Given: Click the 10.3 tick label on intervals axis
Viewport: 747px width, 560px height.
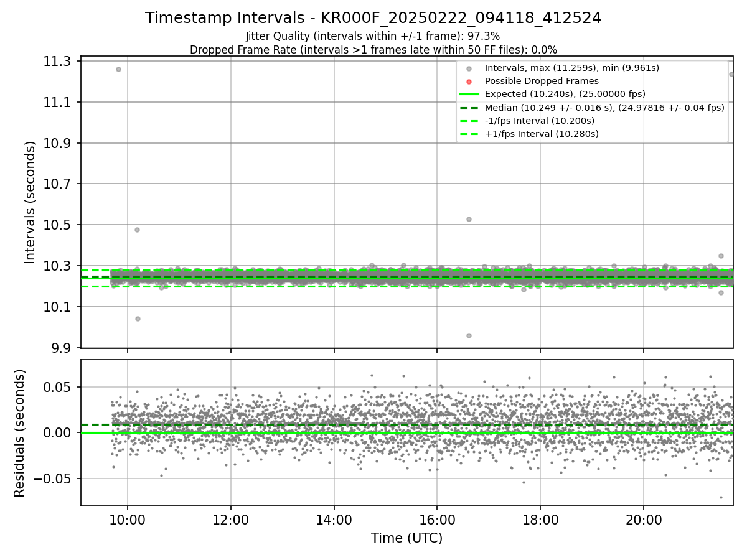Looking at the screenshot, I should point(58,266).
